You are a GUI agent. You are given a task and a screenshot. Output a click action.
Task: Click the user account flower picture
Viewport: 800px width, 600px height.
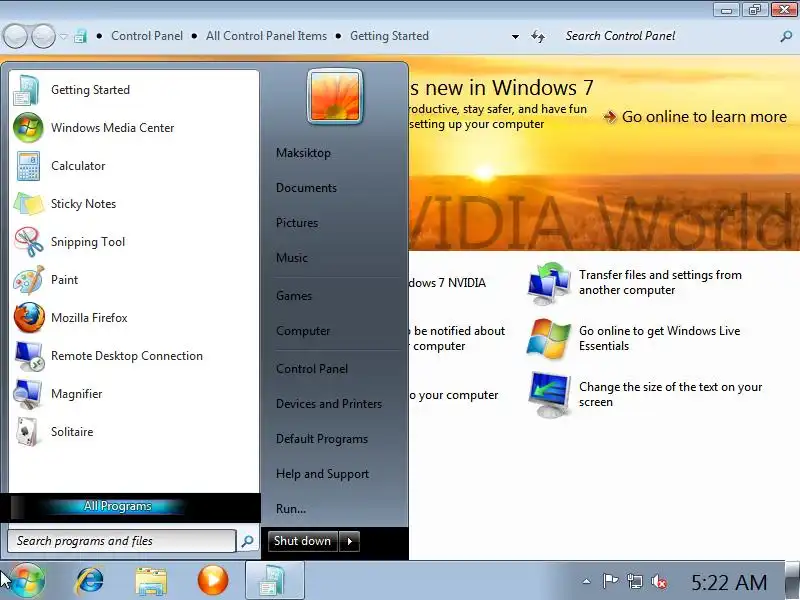tap(335, 97)
